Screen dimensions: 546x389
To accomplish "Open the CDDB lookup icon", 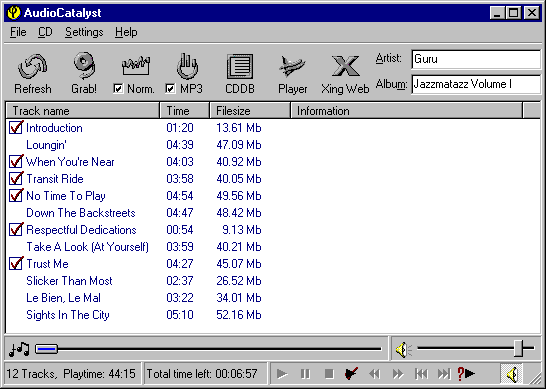I will pos(240,66).
